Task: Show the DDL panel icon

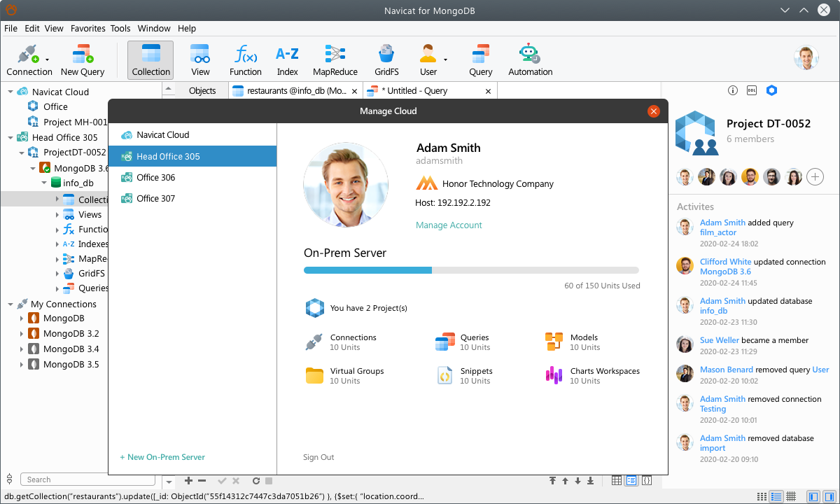Action: tap(752, 90)
